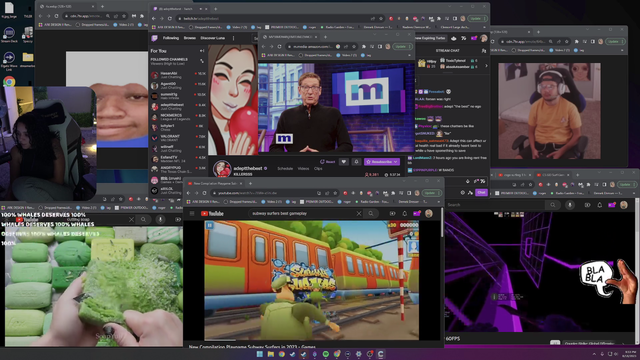This screenshot has width=640, height=360.
Task: Clear the 'subway surfers best gameplay' search text
Action: tap(358, 213)
